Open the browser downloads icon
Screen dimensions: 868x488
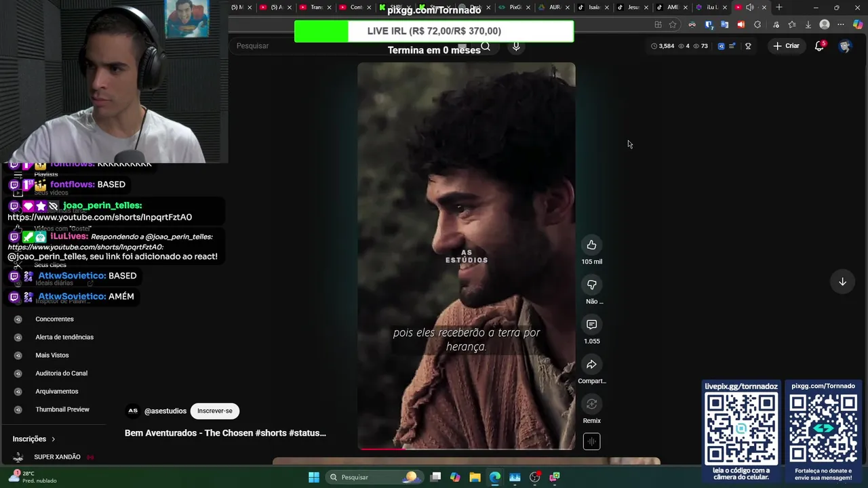coord(808,24)
